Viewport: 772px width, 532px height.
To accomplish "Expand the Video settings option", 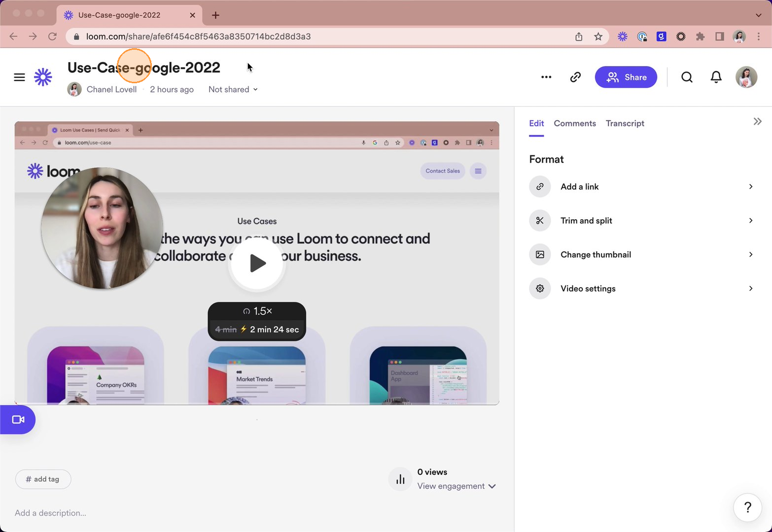I will [x=642, y=289].
